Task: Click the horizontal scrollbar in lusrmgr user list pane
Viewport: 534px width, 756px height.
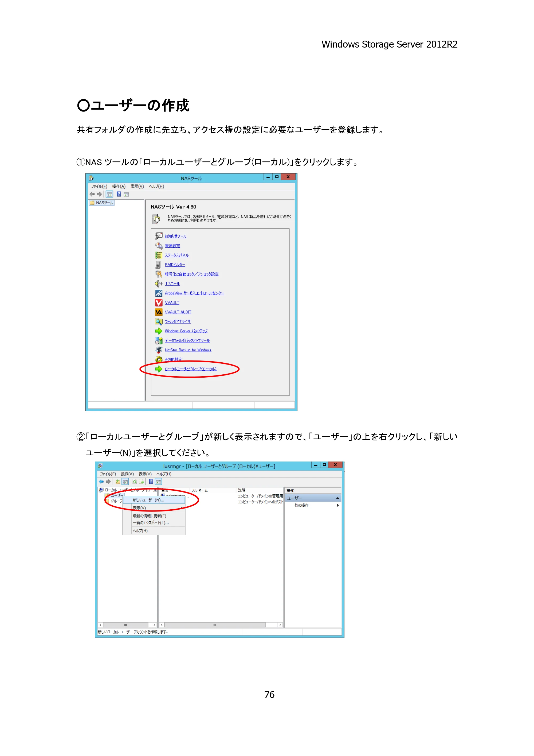Action: [x=221, y=625]
